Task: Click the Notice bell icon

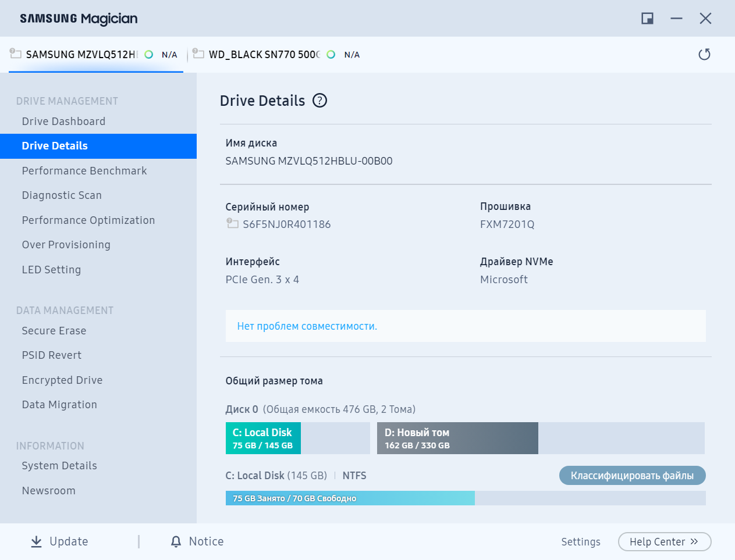Action: click(176, 541)
